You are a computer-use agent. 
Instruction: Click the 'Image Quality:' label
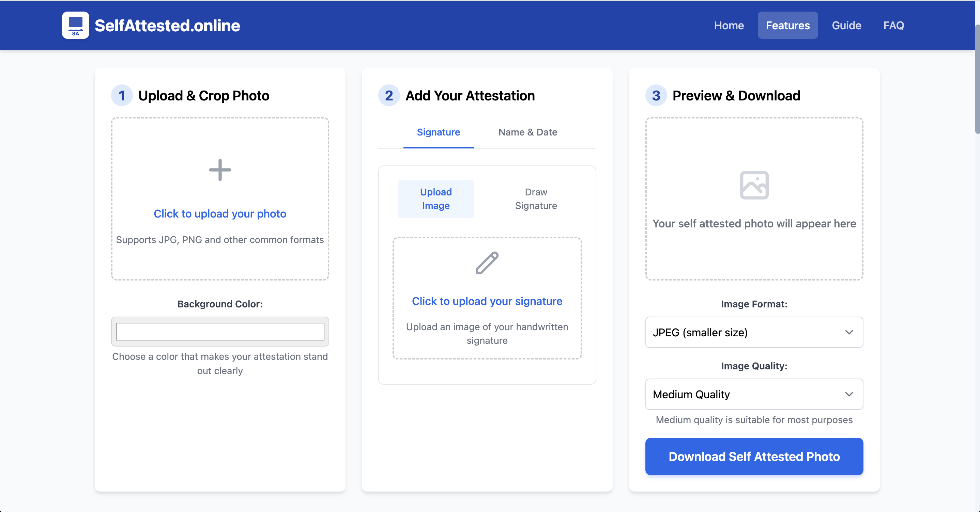754,366
